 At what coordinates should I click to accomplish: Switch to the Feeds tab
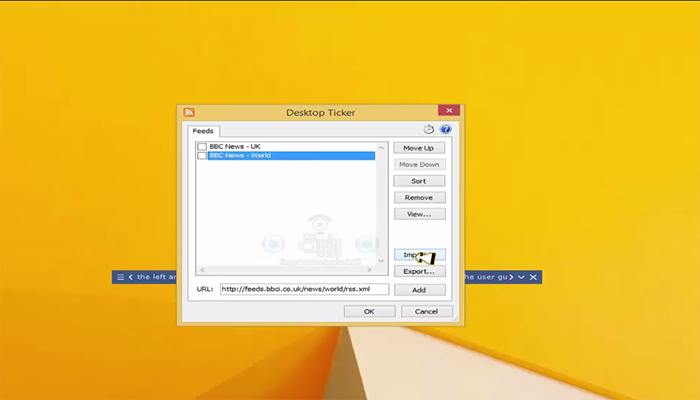click(x=203, y=131)
